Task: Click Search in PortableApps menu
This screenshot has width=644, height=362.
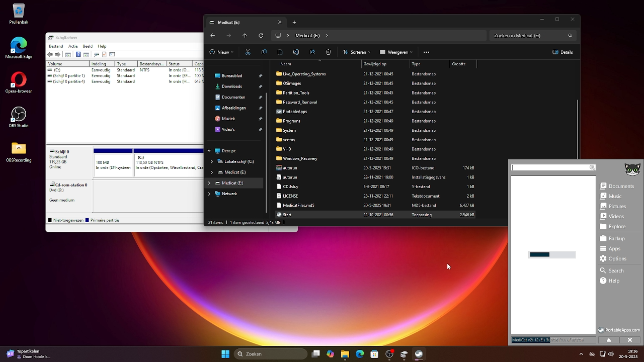Action: coord(611,270)
